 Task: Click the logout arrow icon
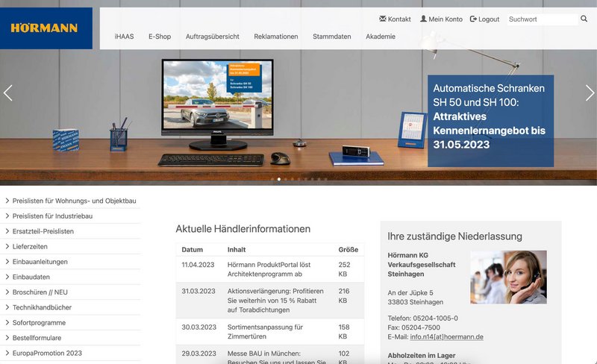473,19
